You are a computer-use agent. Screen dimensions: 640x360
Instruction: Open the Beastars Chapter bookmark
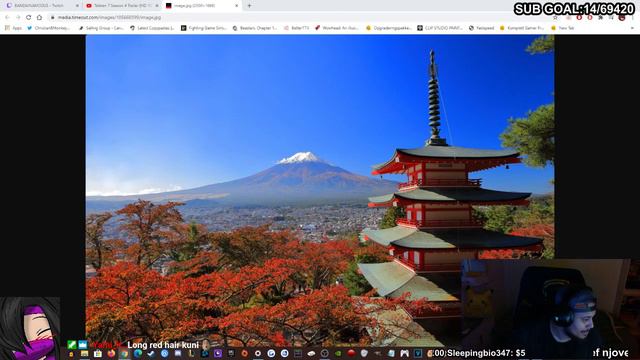point(254,28)
